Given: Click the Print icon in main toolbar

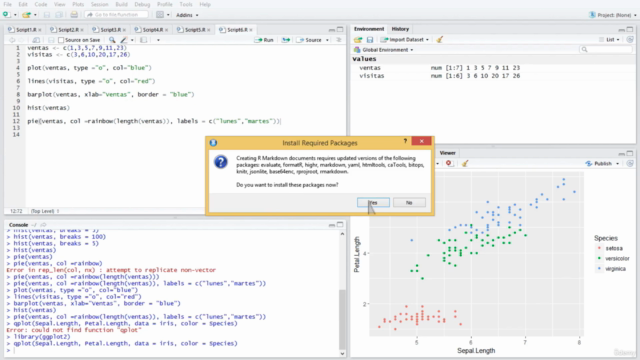Looking at the screenshot, I should point(74,15).
